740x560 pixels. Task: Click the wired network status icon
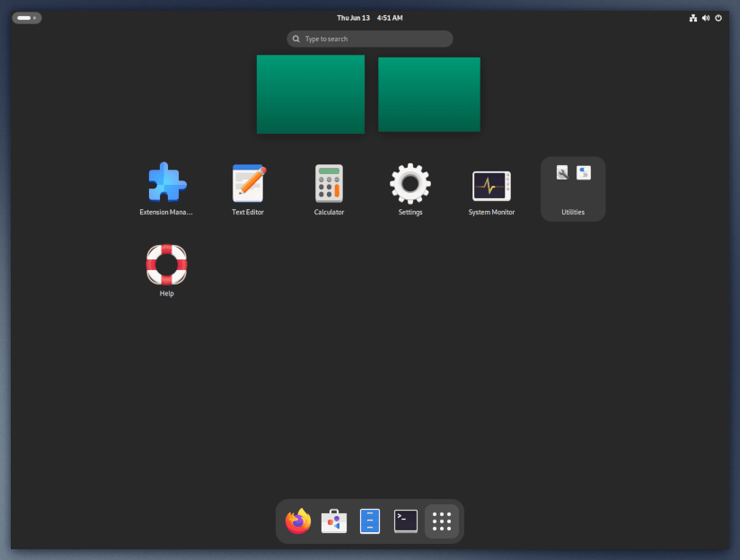point(693,18)
